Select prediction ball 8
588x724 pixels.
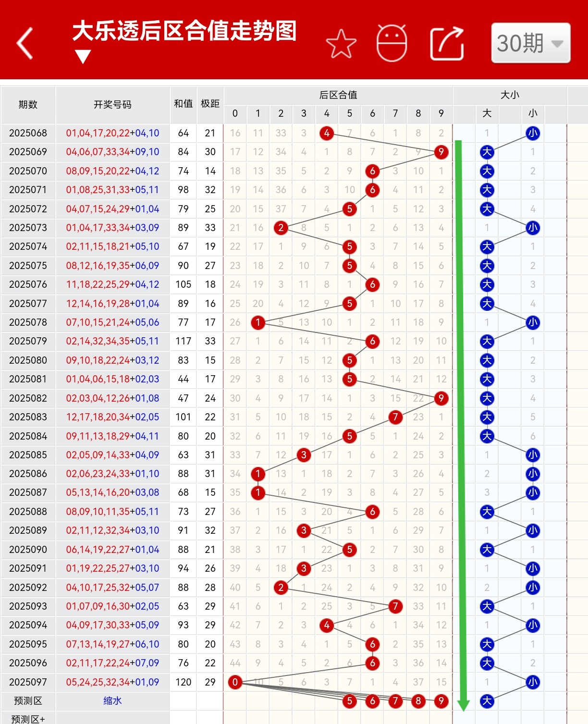(418, 701)
